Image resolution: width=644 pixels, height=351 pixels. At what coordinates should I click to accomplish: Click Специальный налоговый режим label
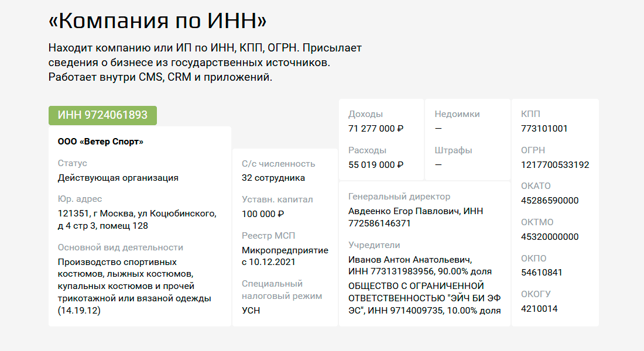282,290
